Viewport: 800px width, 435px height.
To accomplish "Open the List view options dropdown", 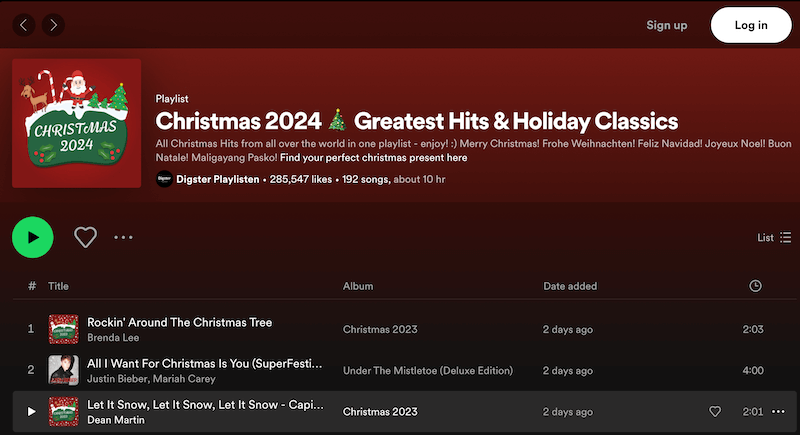I will 774,237.
